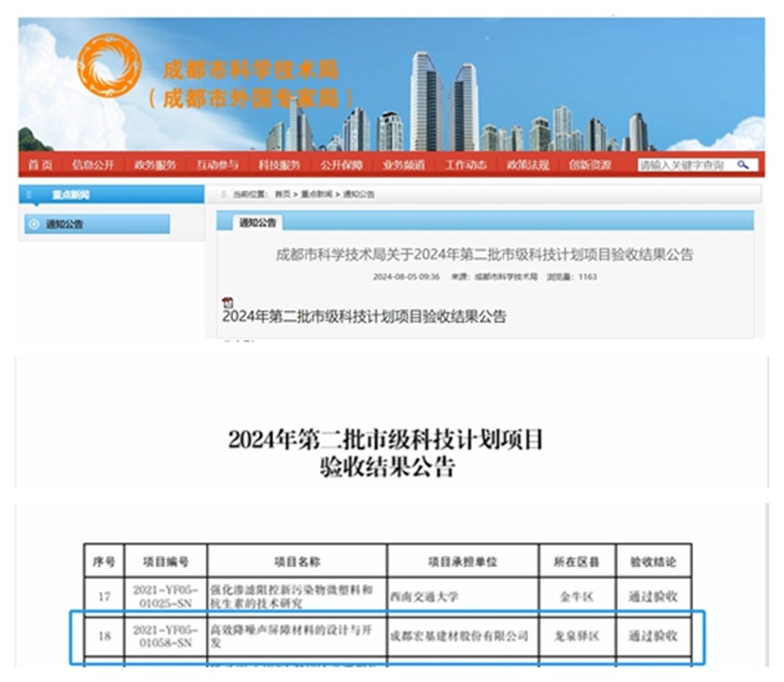This screenshot has width=784, height=682.
Task: Go to 政务服务 in the navigation bar
Action: (155, 165)
